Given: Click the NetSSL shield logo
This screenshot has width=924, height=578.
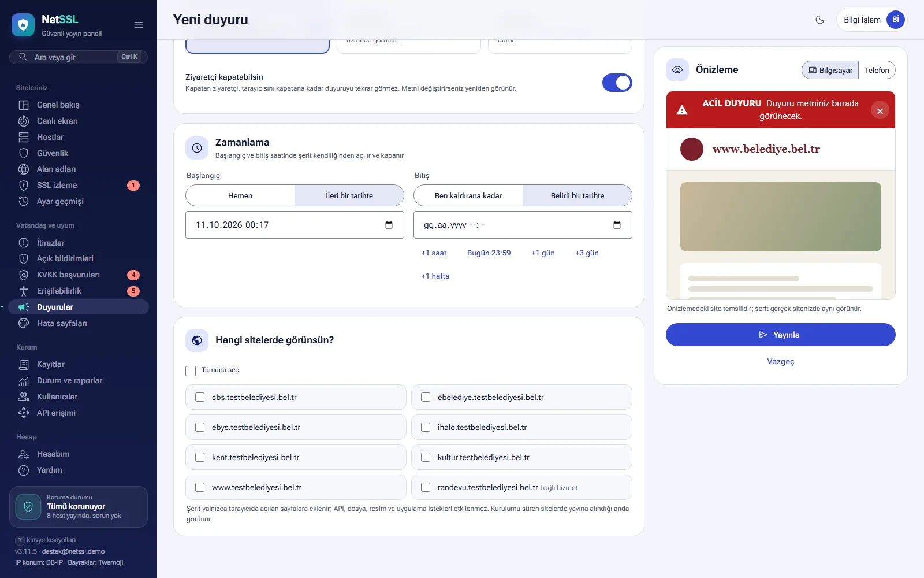Looking at the screenshot, I should [23, 25].
